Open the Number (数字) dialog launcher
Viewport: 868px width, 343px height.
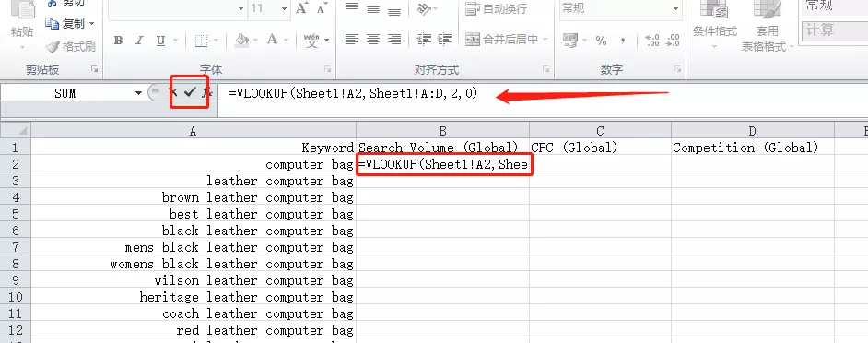tap(677, 69)
